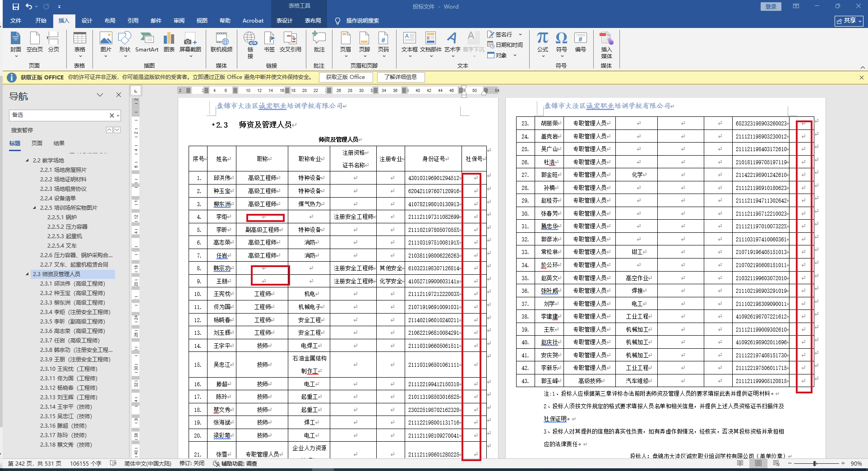868x471 pixels.
Task: Switch to the Design (设计) tab
Action: 87,21
